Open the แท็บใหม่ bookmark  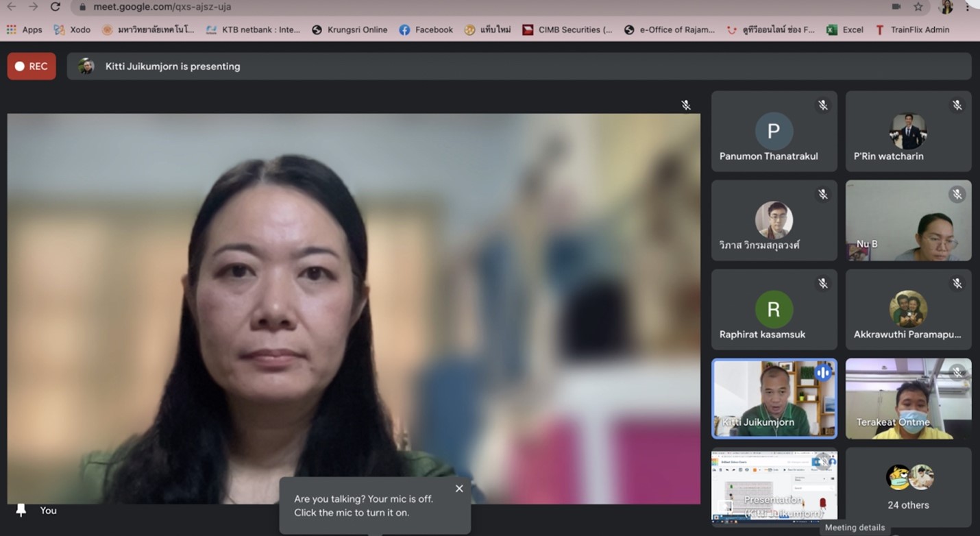click(488, 29)
